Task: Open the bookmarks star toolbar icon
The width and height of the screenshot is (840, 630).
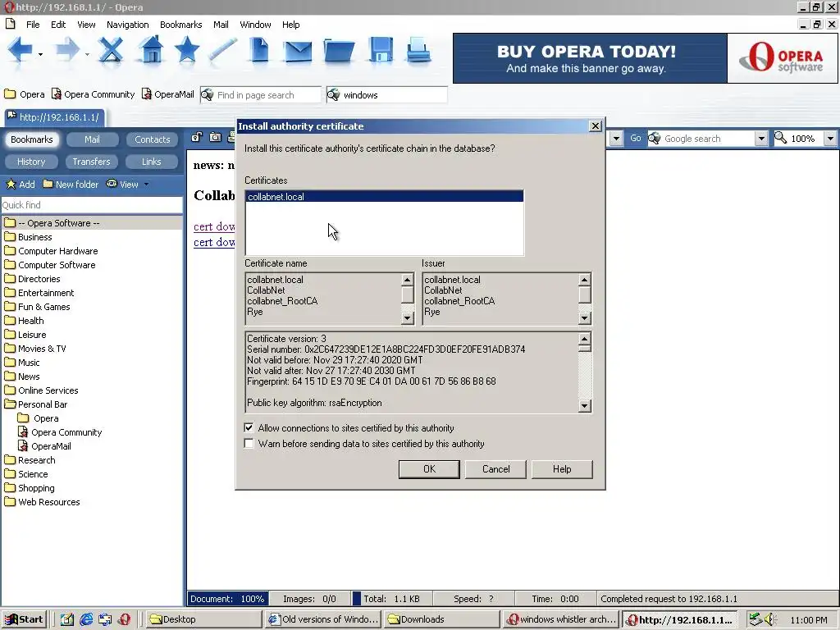Action: pos(187,50)
